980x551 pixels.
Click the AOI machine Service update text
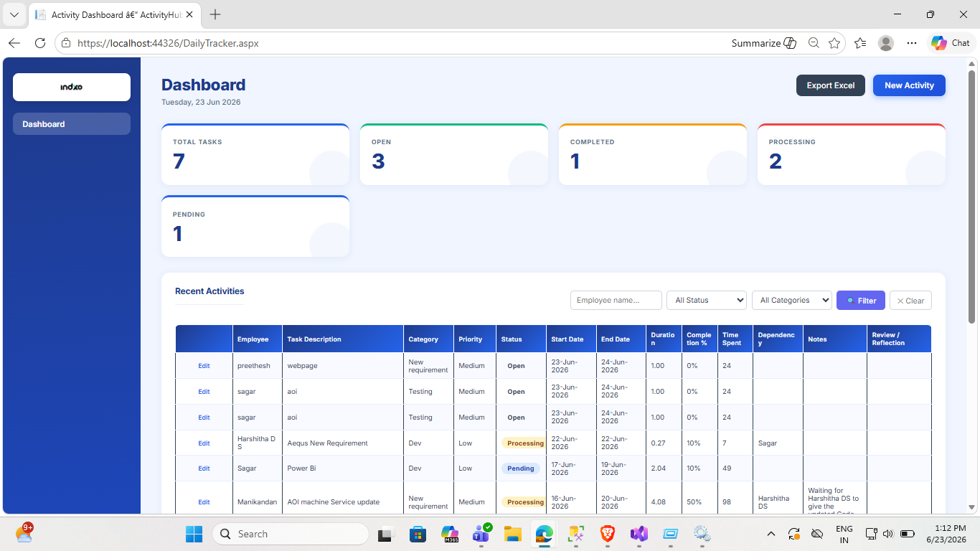point(333,502)
